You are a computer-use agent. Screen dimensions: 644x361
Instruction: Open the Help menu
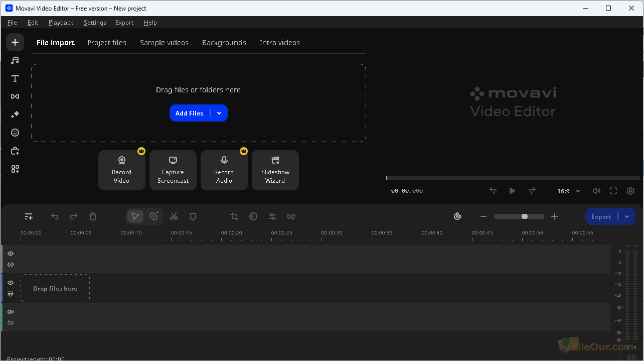pos(150,23)
